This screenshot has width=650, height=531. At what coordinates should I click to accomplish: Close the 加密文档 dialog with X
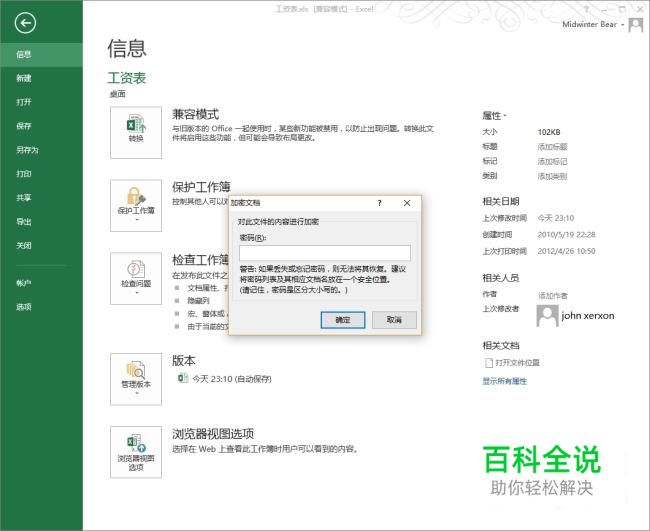coord(407,203)
